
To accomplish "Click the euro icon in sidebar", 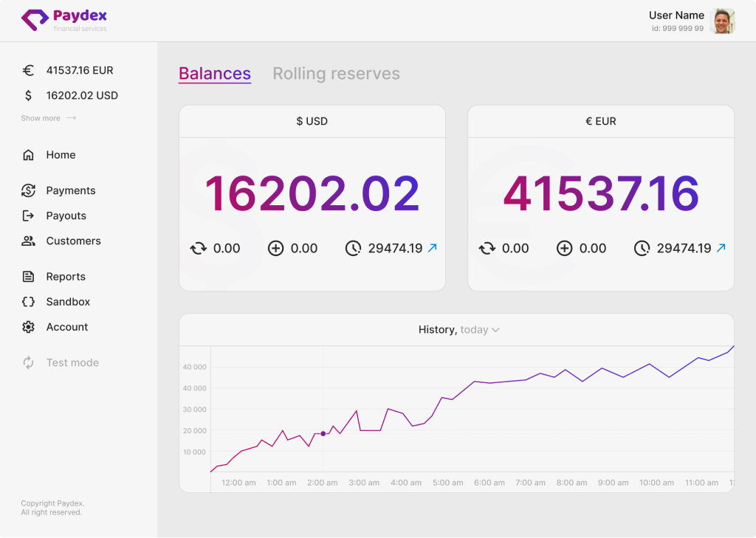I will 29,70.
